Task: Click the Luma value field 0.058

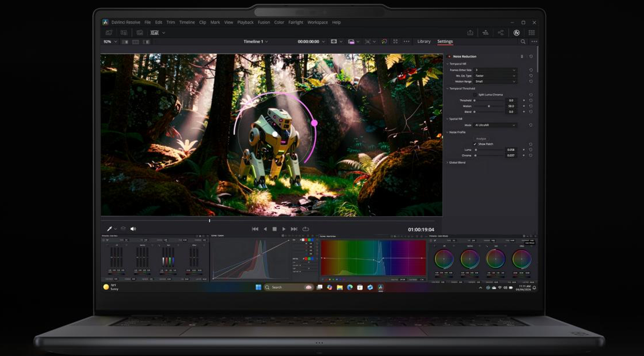Action: pos(511,150)
